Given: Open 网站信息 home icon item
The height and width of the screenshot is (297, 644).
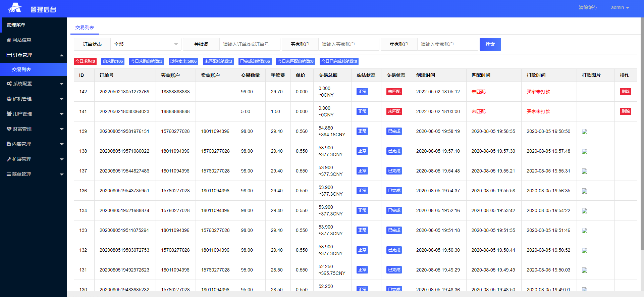Looking at the screenshot, I should coord(9,40).
